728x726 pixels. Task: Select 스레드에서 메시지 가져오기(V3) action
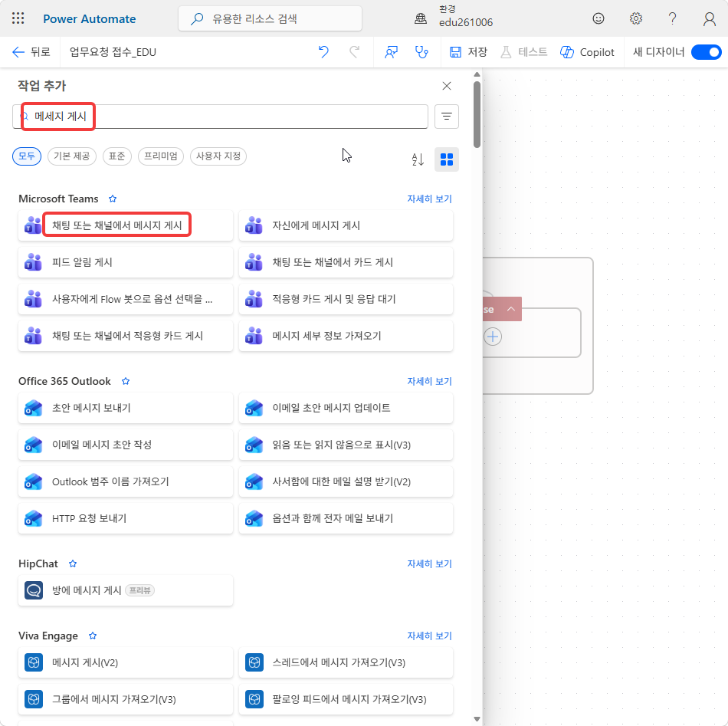pos(346,662)
